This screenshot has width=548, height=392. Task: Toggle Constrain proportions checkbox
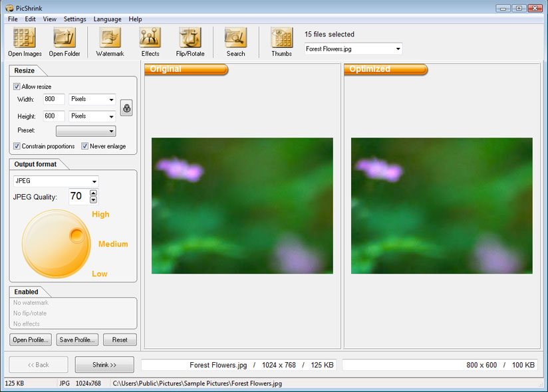coord(17,146)
